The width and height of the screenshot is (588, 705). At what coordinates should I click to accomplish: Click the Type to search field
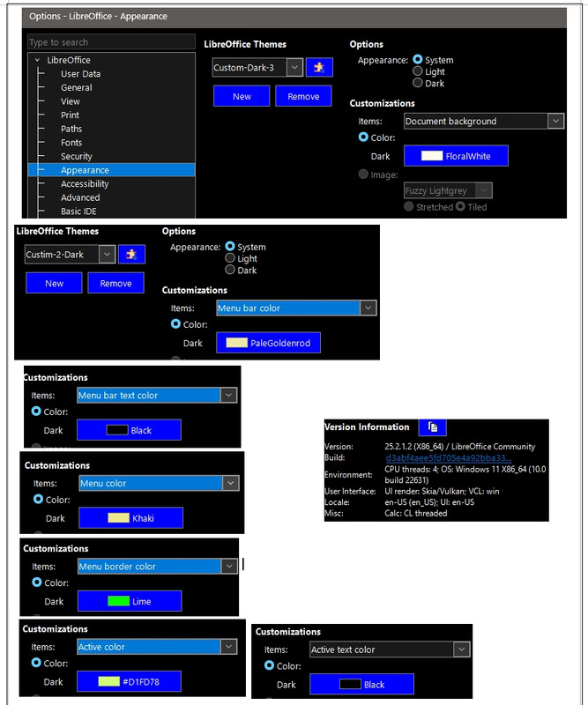coord(111,41)
